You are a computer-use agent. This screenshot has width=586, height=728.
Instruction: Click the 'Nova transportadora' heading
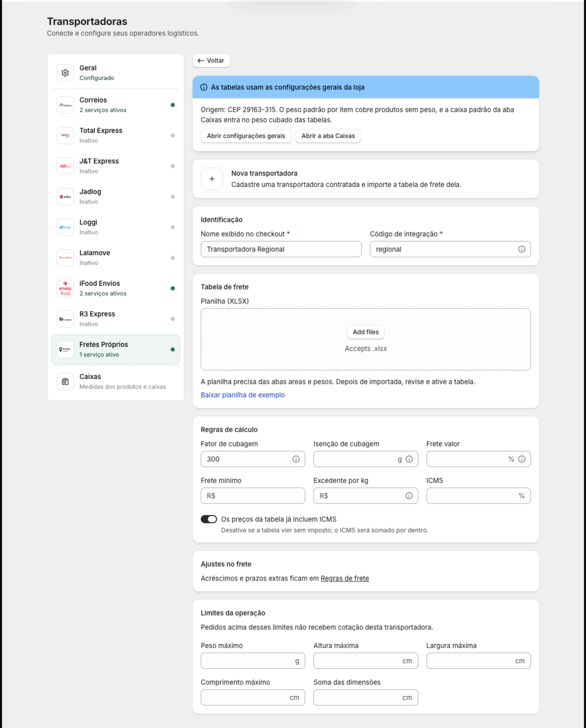[x=264, y=173]
